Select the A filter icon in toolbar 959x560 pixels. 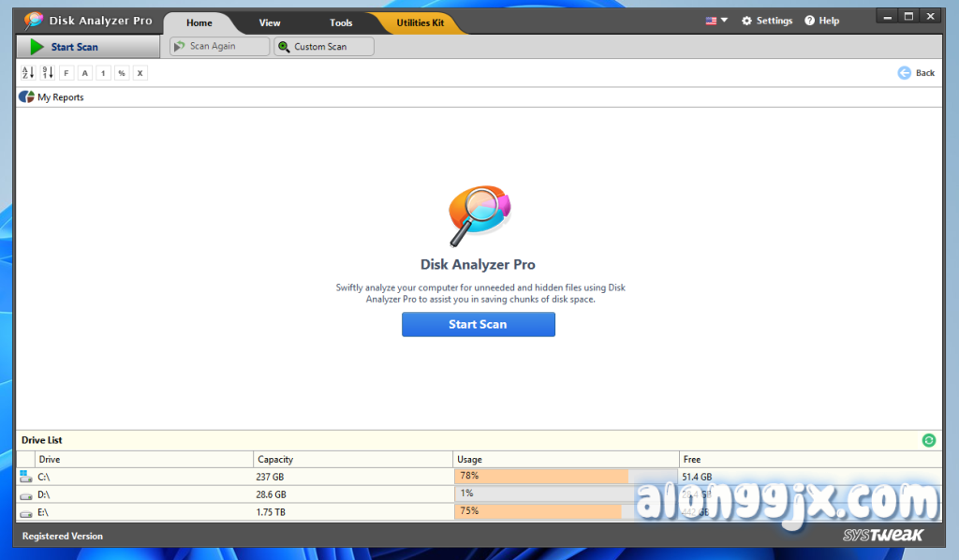(84, 73)
